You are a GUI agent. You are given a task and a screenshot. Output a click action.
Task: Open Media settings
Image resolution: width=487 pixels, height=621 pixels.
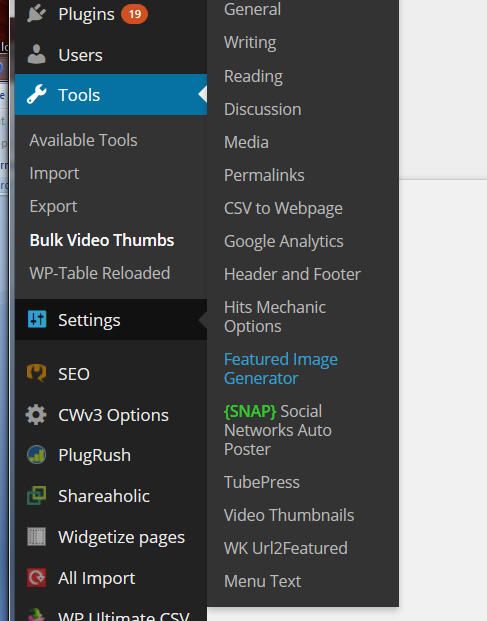click(246, 142)
